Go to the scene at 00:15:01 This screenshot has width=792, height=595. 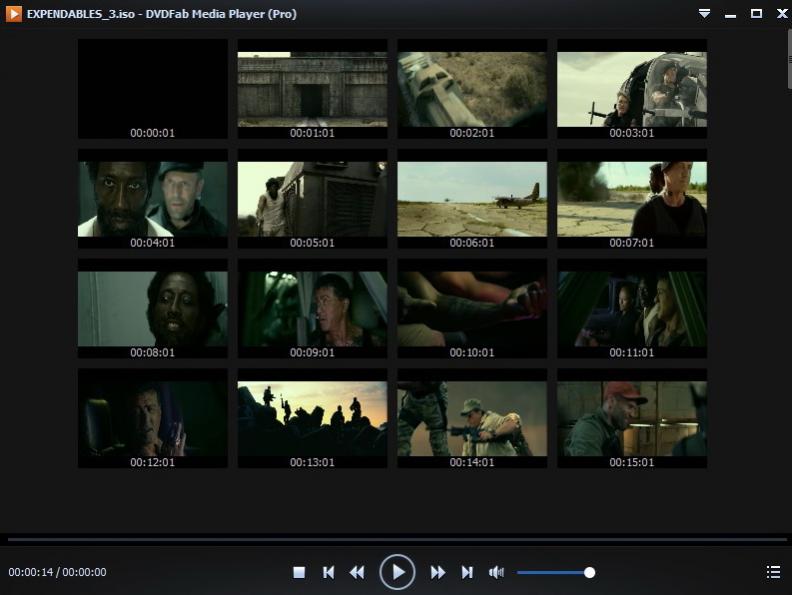632,418
